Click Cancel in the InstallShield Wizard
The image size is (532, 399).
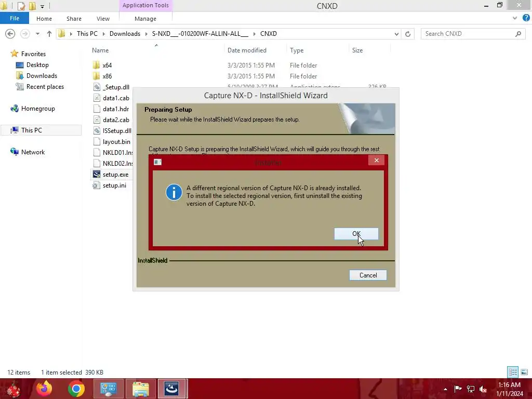(x=368, y=275)
